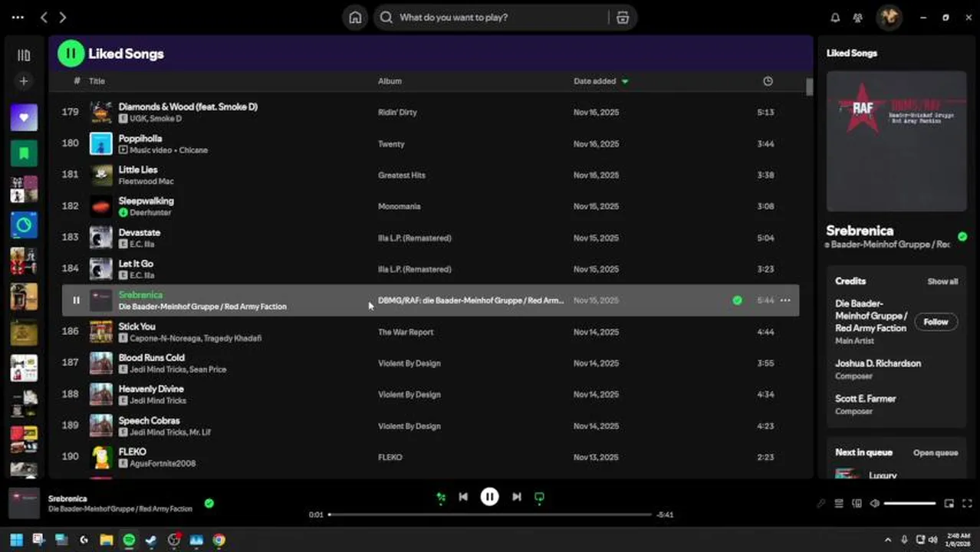Open the What's New bell icon
Screen dimensions: 980x552
pos(836,18)
